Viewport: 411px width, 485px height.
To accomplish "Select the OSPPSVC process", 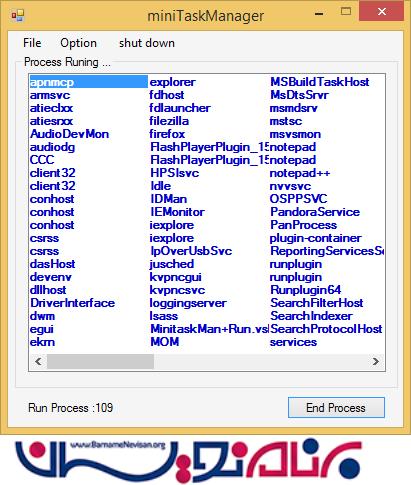I will (298, 199).
